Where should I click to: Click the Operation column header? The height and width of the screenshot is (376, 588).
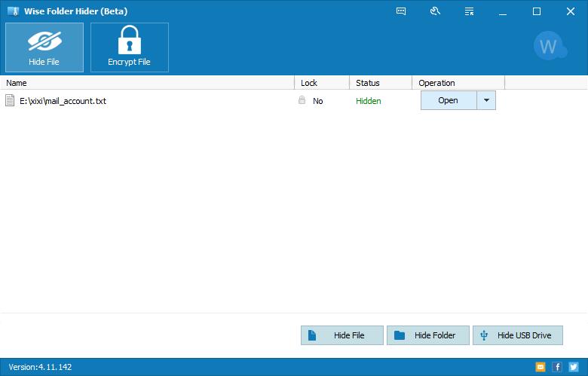click(458, 83)
